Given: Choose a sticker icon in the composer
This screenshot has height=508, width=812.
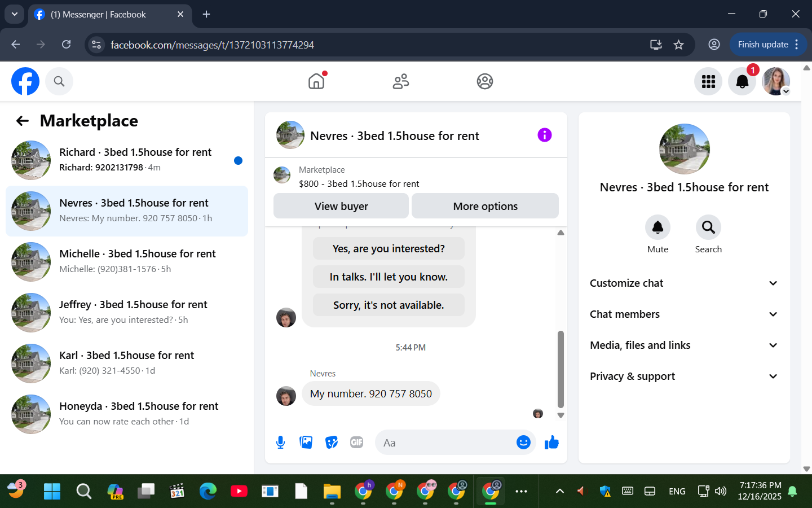Looking at the screenshot, I should click(332, 443).
